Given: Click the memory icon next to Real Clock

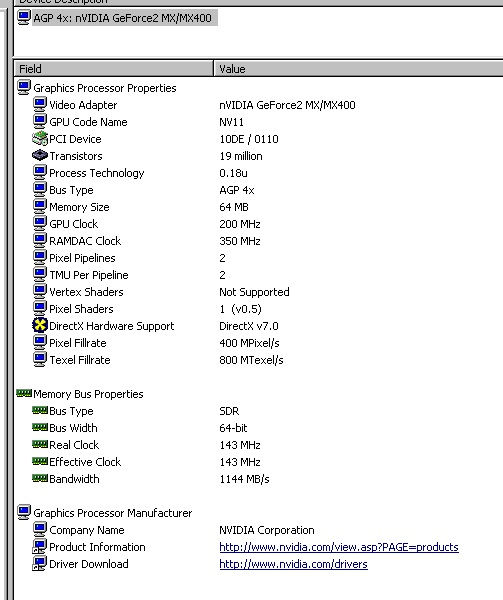Looking at the screenshot, I should (x=40, y=444).
